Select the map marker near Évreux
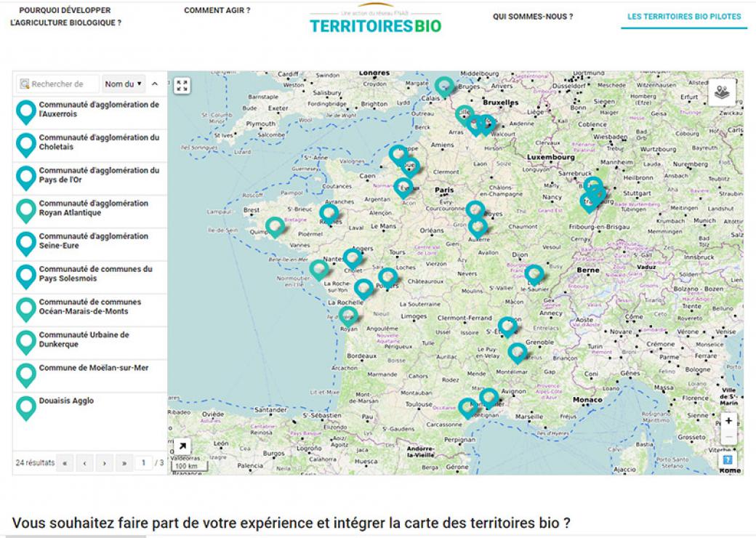Image resolution: width=756 pixels, height=538 pixels. click(x=403, y=188)
